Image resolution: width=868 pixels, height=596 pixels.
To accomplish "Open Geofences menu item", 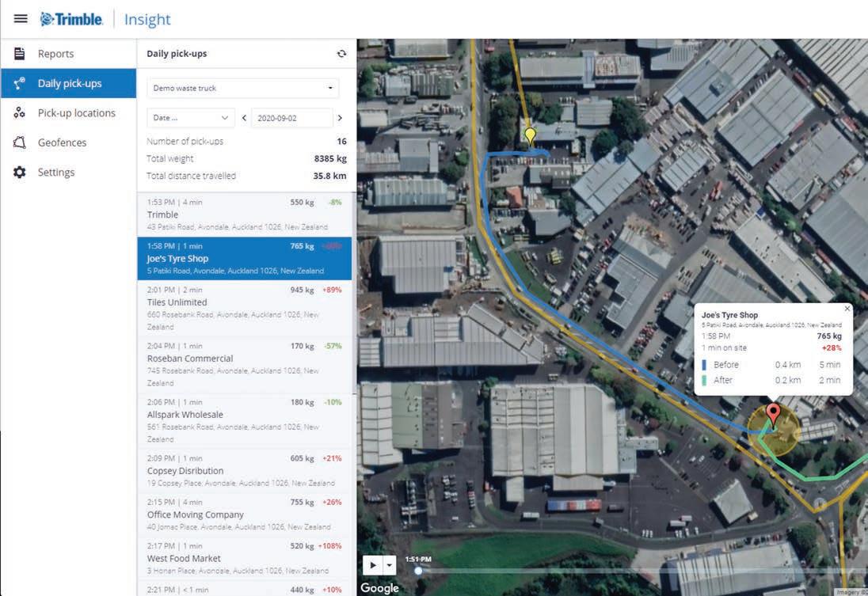I will (68, 142).
